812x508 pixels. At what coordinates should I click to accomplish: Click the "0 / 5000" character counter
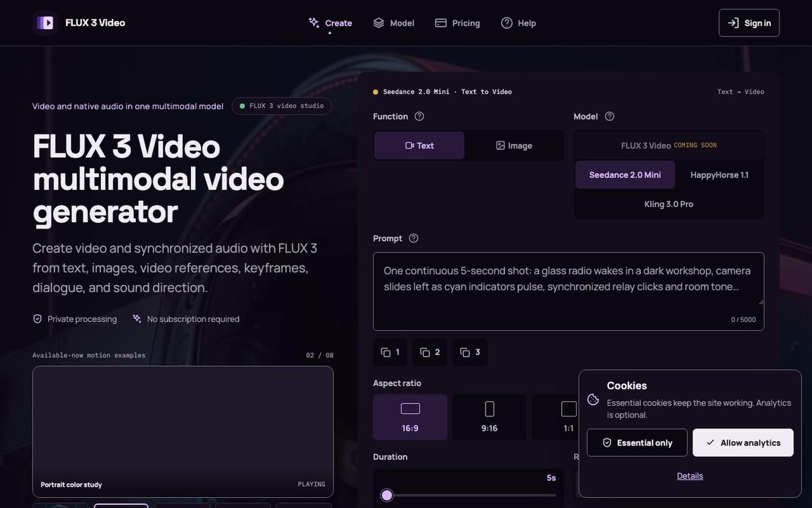(x=744, y=319)
